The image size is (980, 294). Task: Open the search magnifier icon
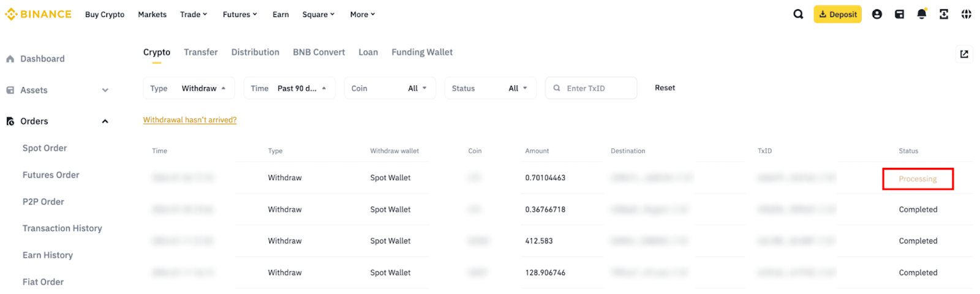pos(798,14)
